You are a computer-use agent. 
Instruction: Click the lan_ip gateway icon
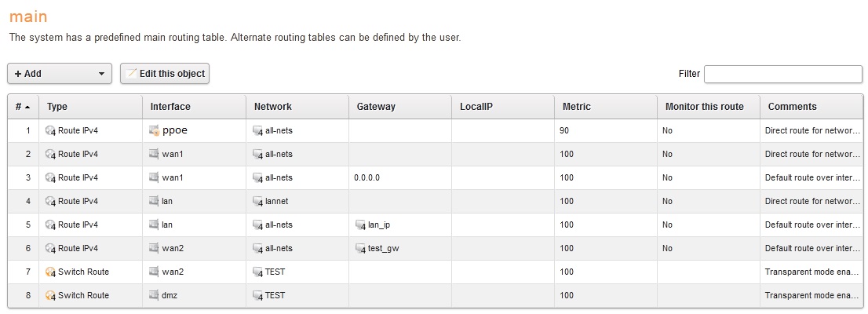[x=361, y=225]
